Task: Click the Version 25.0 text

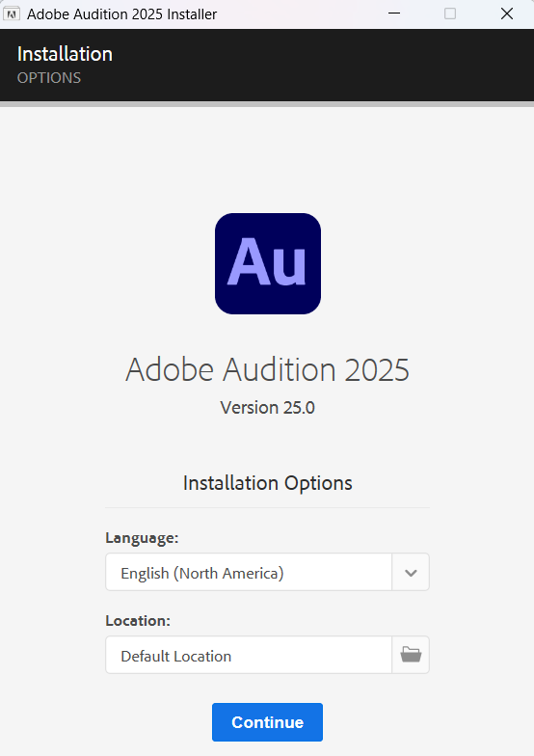Action: click(268, 407)
